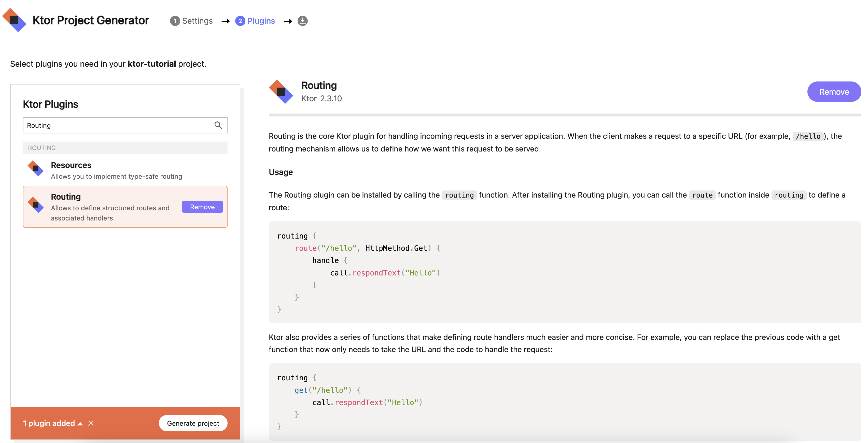Select the Routing plugin entry
The width and height of the screenshot is (868, 443).
[x=125, y=207]
